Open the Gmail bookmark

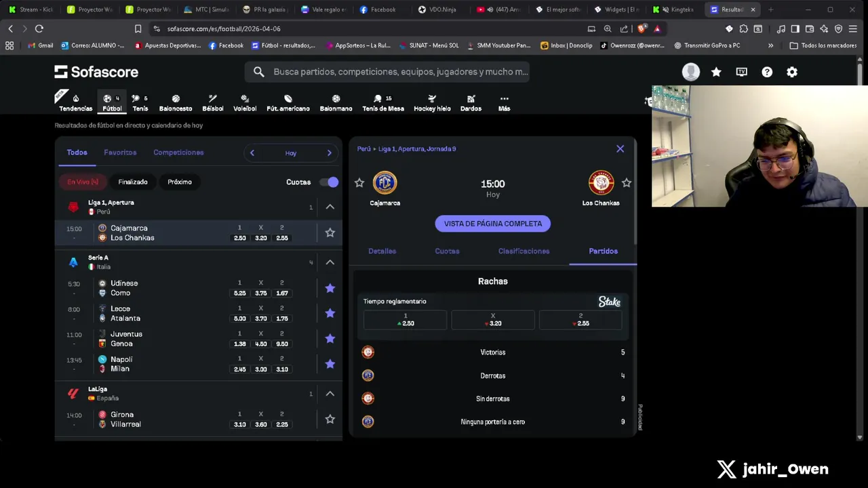40,45
